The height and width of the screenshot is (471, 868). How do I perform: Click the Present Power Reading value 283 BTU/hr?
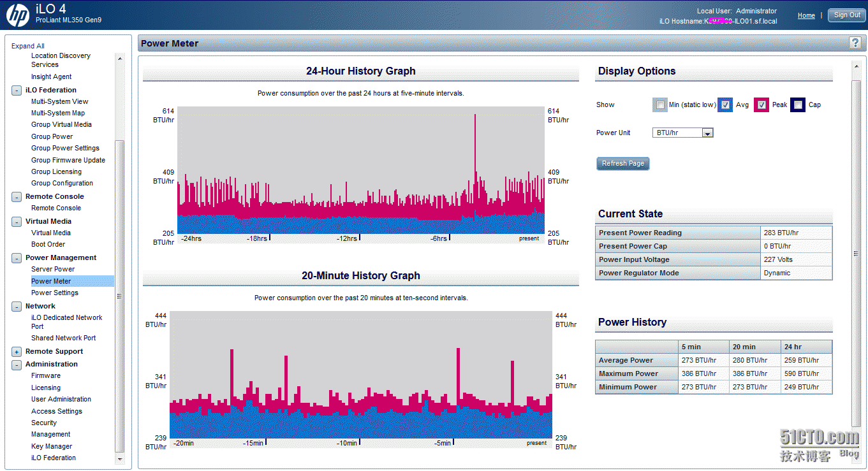781,233
